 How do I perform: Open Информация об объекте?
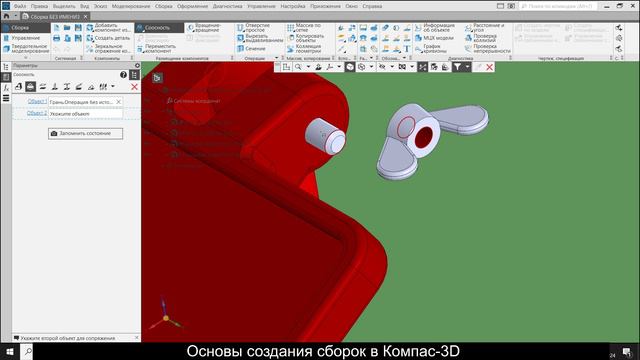(x=435, y=28)
